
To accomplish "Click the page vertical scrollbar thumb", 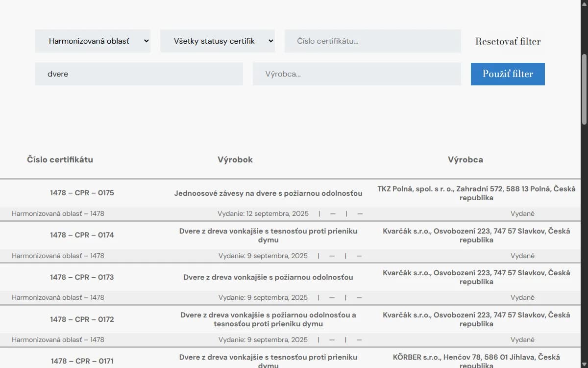I will [x=584, y=88].
